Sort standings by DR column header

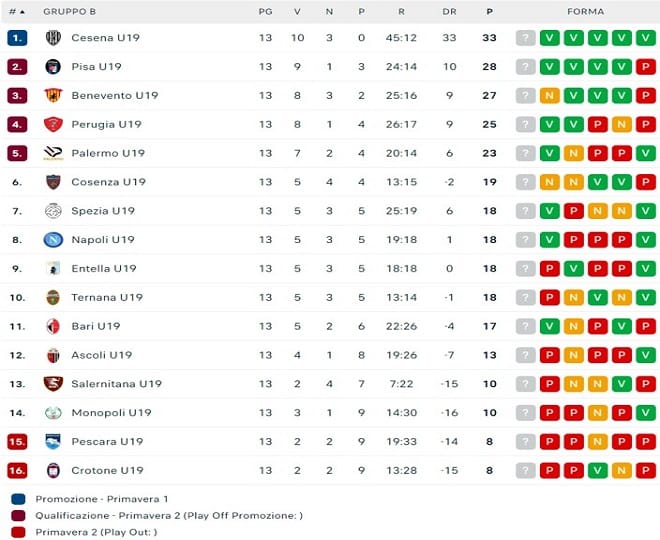(449, 11)
